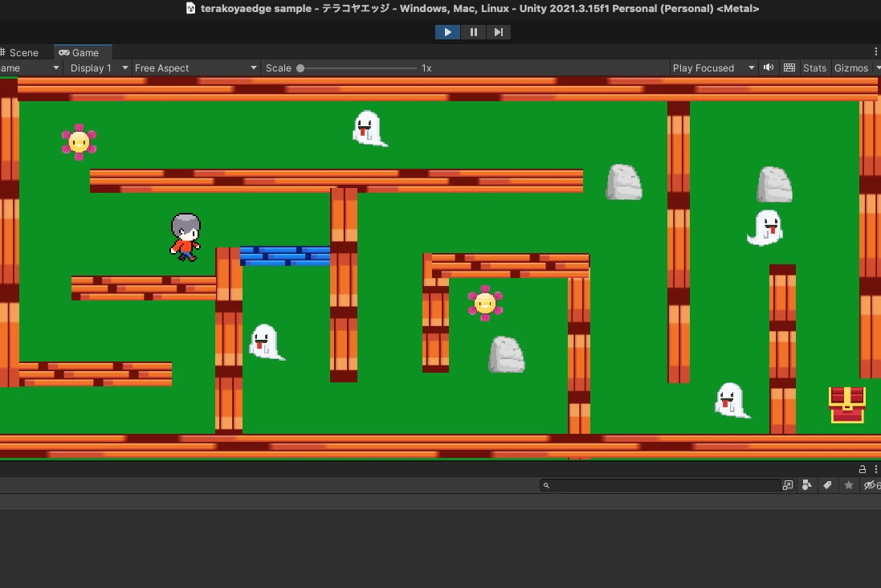This screenshot has width=881, height=588.
Task: Toggle the keyboard shortcuts icon in Game view
Action: point(789,67)
